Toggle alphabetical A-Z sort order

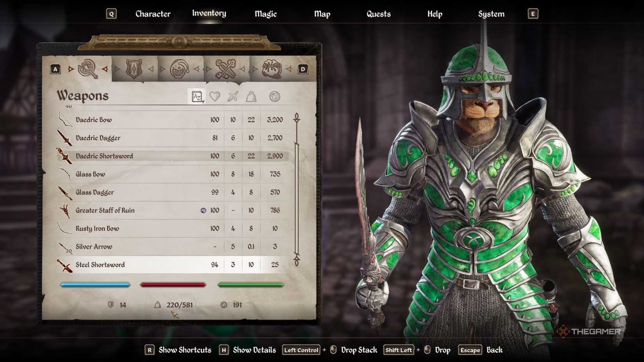point(197,96)
